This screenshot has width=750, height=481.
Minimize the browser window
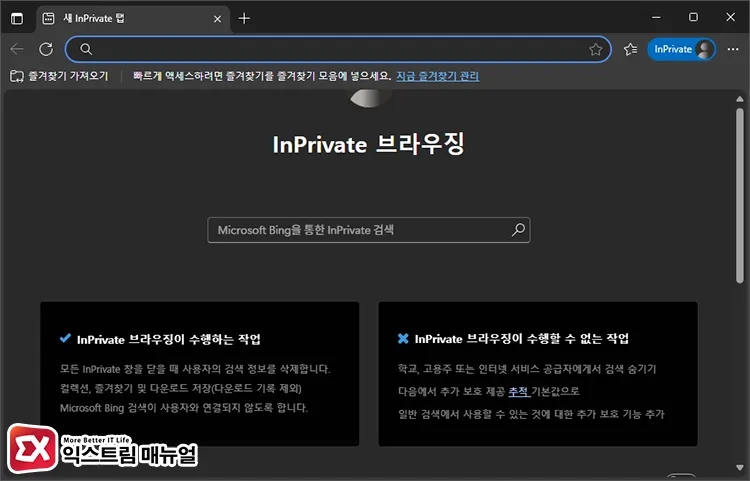656,17
